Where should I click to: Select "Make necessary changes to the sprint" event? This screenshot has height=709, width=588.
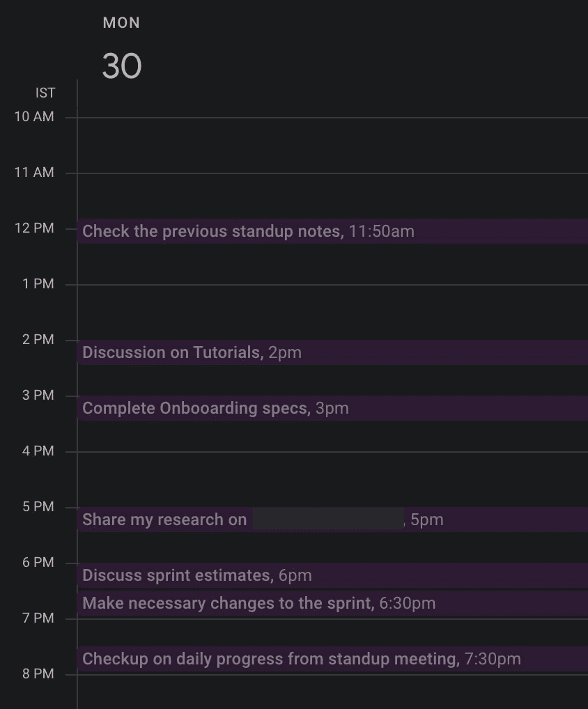(230, 603)
